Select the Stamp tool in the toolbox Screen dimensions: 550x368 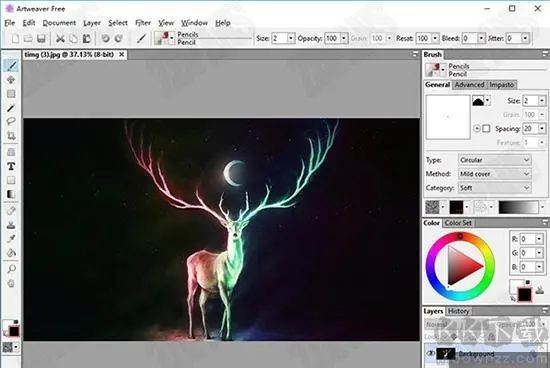click(11, 225)
